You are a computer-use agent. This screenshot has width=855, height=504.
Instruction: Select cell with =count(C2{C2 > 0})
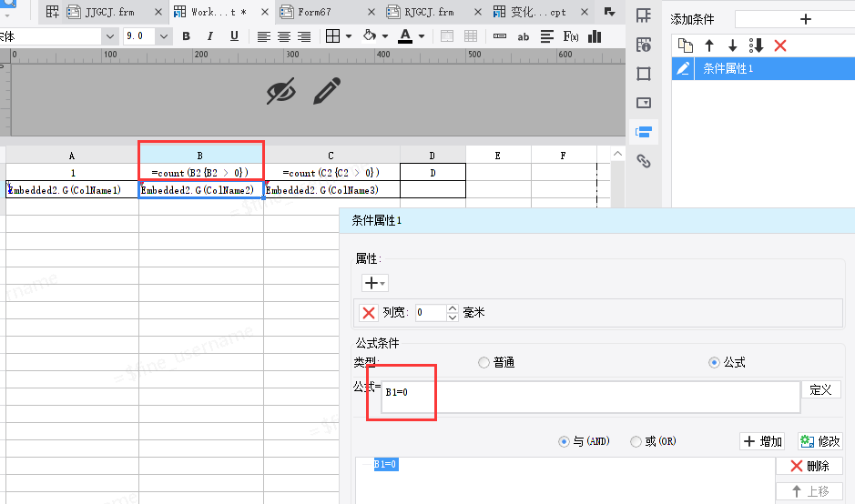point(331,173)
